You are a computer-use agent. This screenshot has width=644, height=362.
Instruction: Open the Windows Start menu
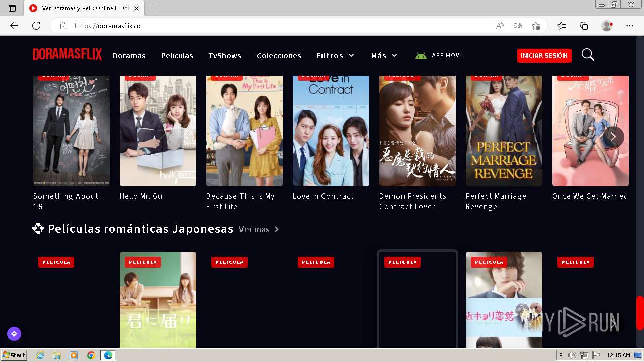tap(14, 355)
